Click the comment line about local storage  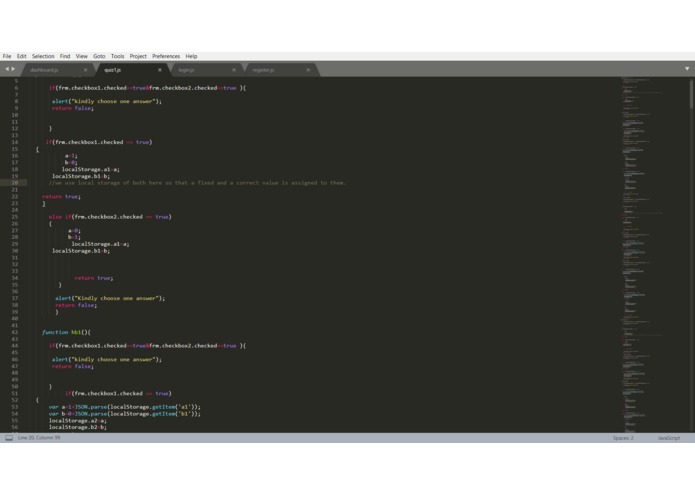[197, 183]
